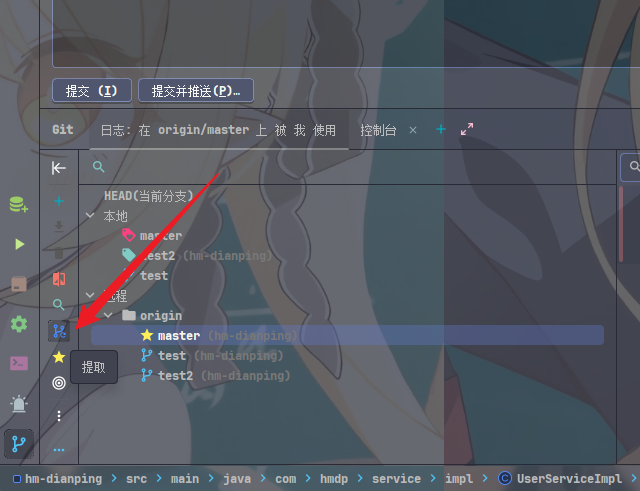Click the 提交并推送 commit and push button
This screenshot has width=640, height=491.
(x=196, y=91)
